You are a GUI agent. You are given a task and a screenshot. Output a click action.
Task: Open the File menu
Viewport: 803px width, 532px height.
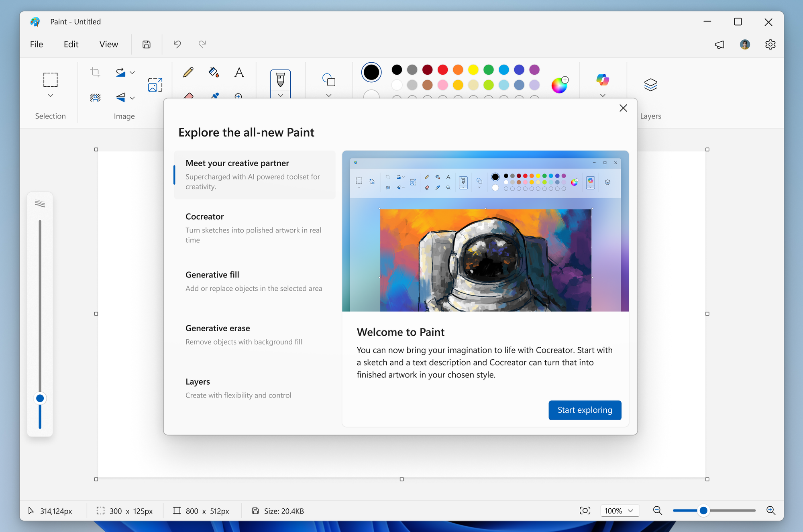(36, 44)
